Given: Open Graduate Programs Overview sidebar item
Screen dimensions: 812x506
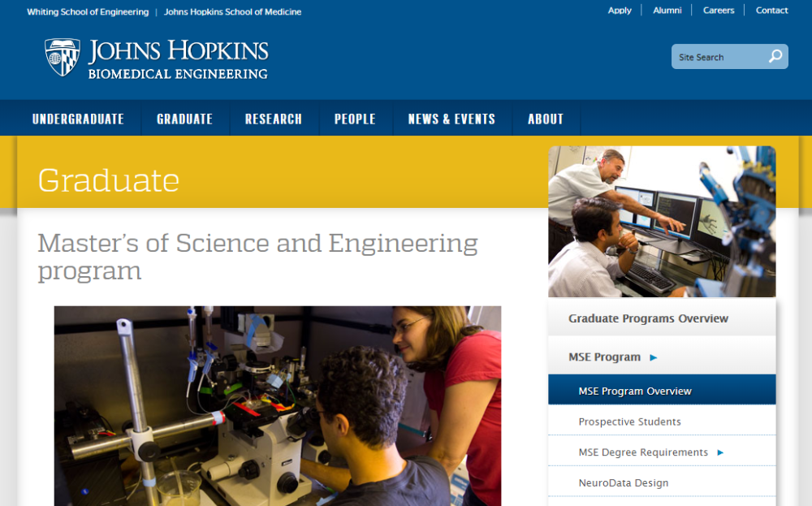Looking at the screenshot, I should 662,318.
